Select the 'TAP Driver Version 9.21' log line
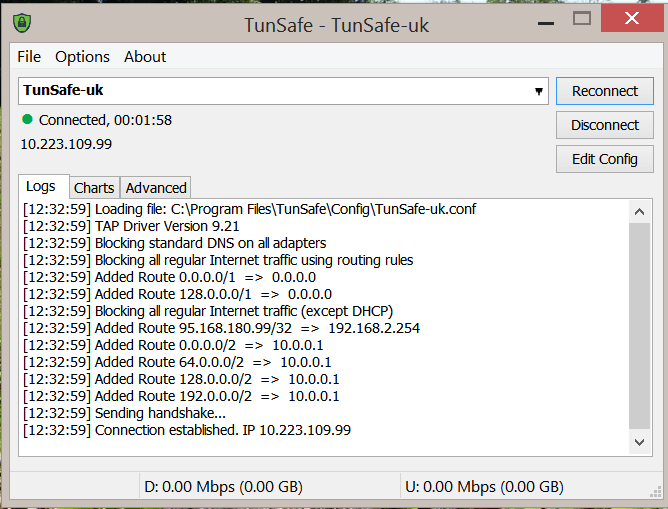 click(x=131, y=226)
